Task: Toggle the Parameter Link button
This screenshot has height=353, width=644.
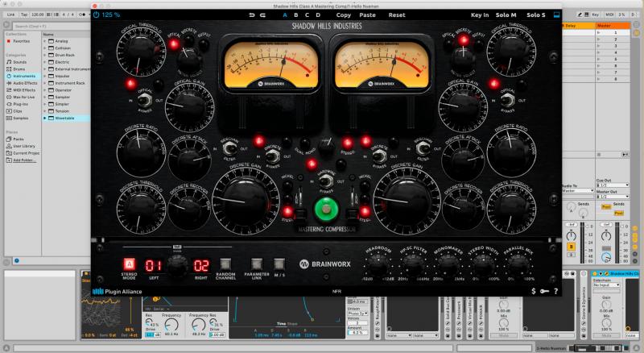Action: click(x=256, y=264)
